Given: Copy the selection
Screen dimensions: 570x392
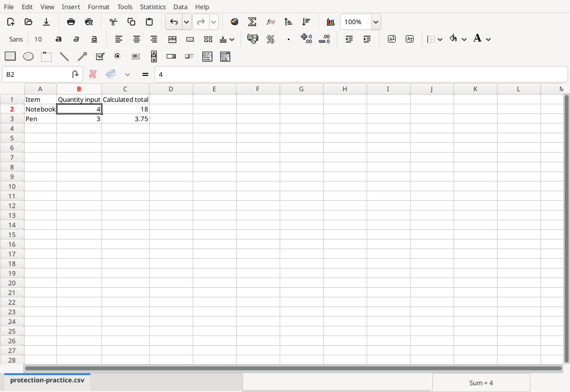Looking at the screenshot, I should pos(131,22).
